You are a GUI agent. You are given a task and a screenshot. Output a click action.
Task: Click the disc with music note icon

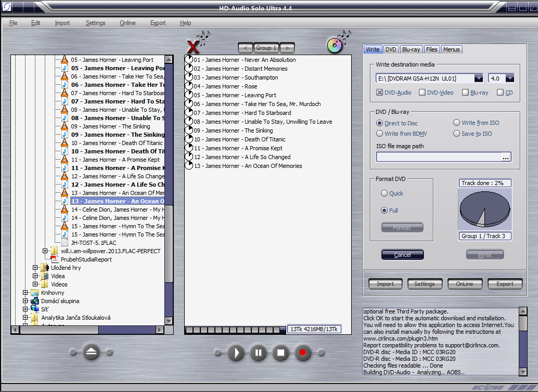336,45
